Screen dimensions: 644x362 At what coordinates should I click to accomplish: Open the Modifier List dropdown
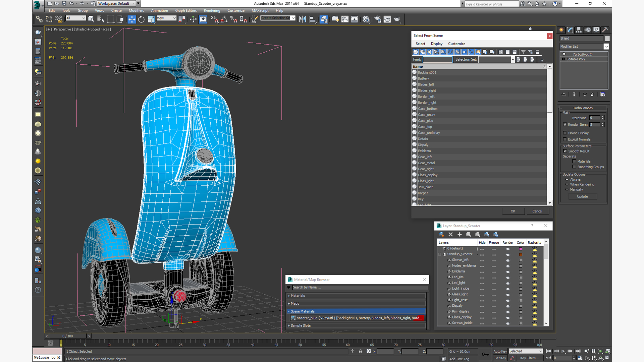pos(606,47)
